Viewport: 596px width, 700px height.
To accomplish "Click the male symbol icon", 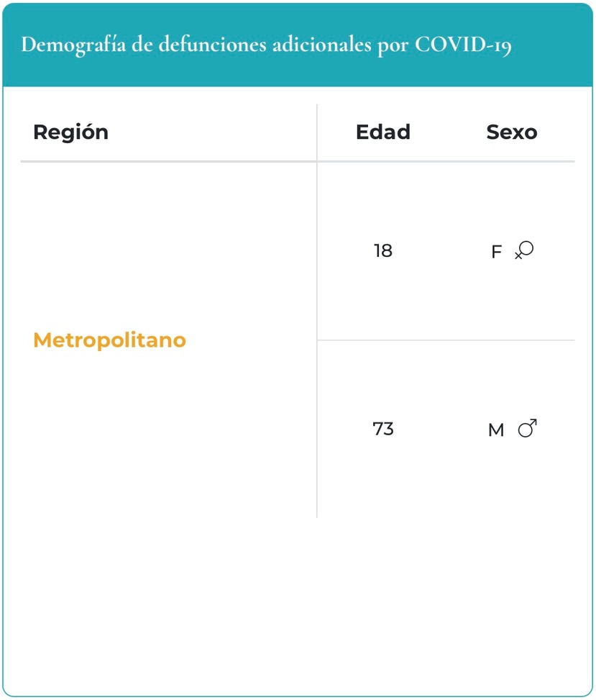I will [x=527, y=429].
